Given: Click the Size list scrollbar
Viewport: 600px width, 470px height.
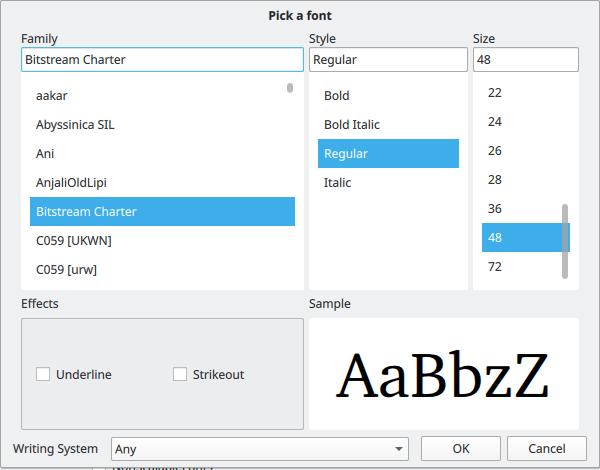Looking at the screenshot, I should click(566, 240).
